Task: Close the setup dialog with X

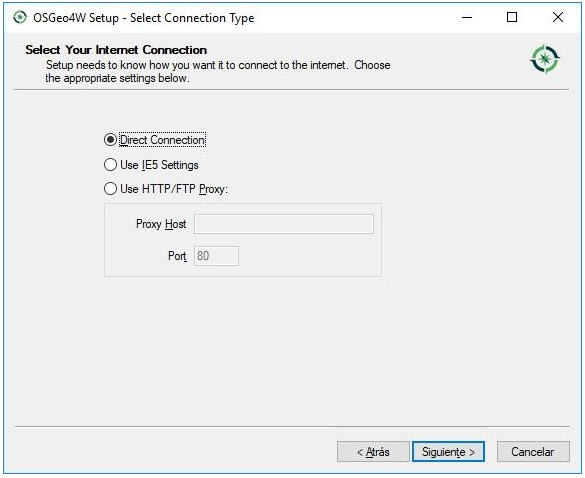Action: [x=558, y=17]
